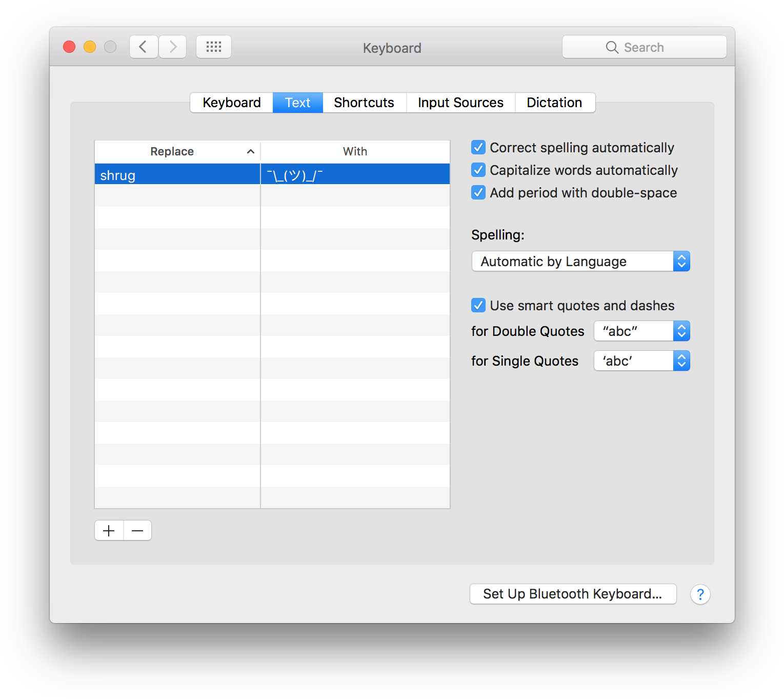Open the Input Sources tab

pos(460,103)
